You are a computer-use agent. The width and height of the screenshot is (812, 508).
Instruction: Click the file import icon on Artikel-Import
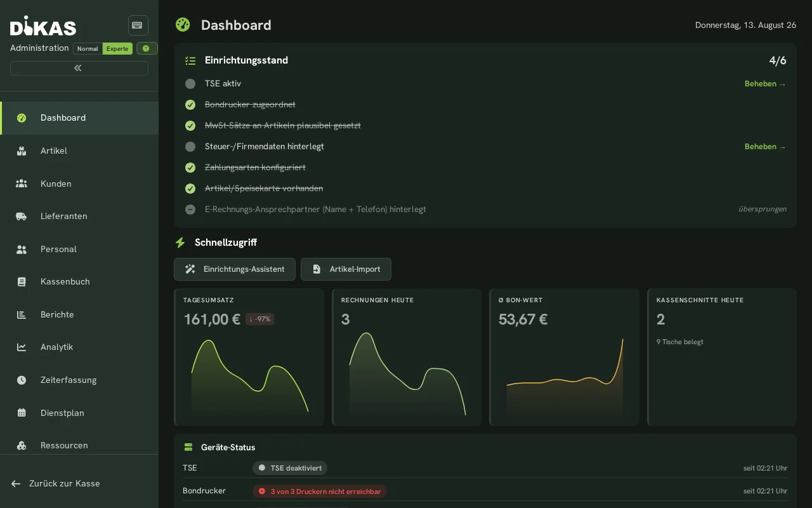317,269
